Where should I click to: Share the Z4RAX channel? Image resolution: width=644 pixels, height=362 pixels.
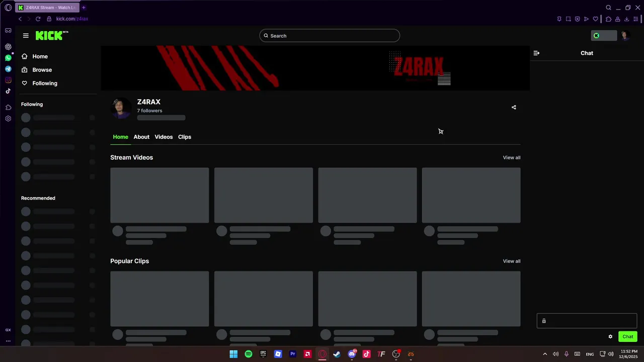pyautogui.click(x=514, y=107)
